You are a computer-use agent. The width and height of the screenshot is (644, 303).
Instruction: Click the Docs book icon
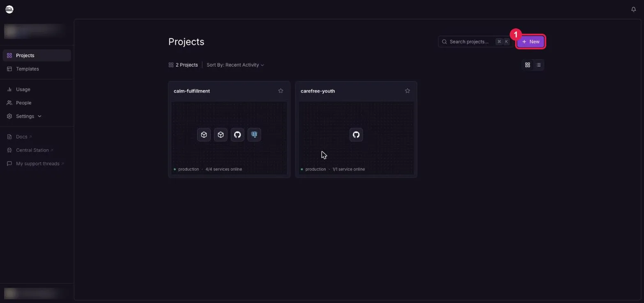(9, 137)
